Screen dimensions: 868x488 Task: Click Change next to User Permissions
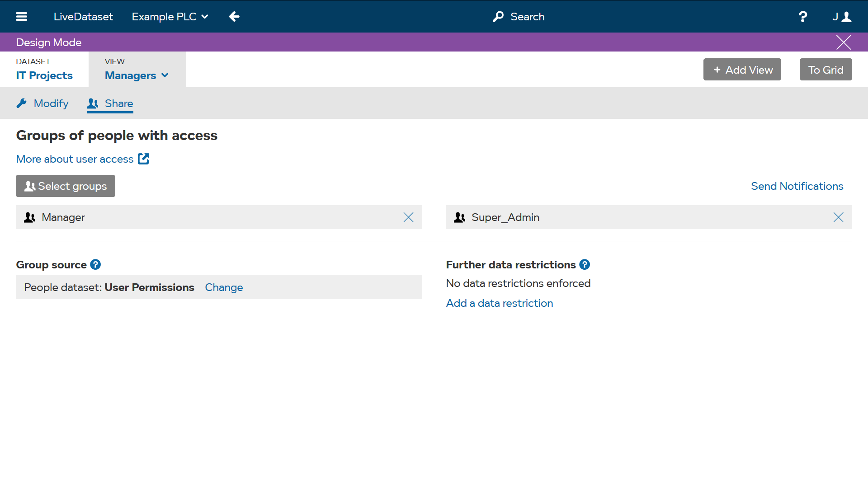(224, 287)
